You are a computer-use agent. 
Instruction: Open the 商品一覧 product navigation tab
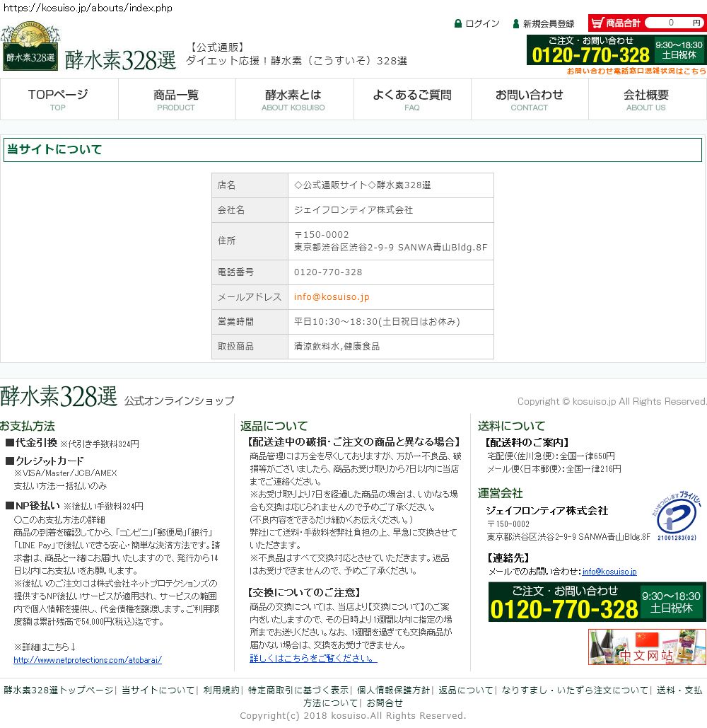pos(176,98)
